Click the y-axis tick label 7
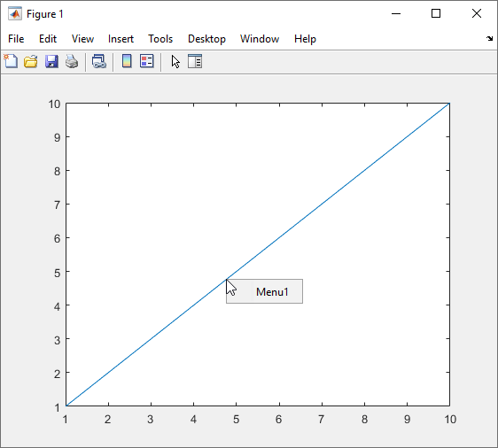This screenshot has height=448, width=498. point(58,205)
